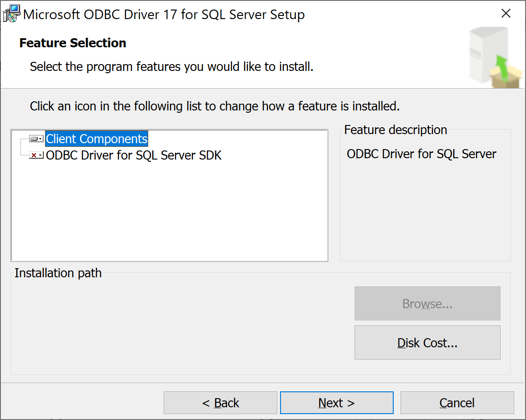Close the setup window with the X
526x420 pixels.
coord(506,14)
